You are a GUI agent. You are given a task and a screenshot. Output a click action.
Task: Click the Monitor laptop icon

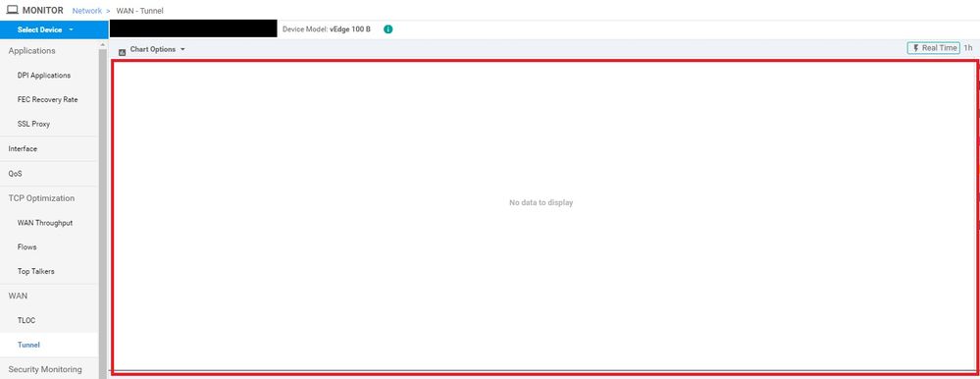pos(12,10)
